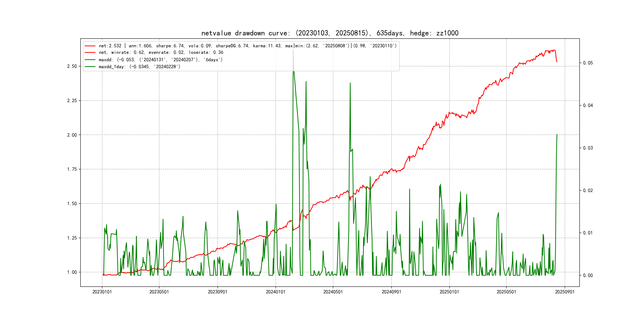Viewport: 644px width, 322px height.
Task: Select the 20250901 x-axis date label
Action: coord(565,292)
